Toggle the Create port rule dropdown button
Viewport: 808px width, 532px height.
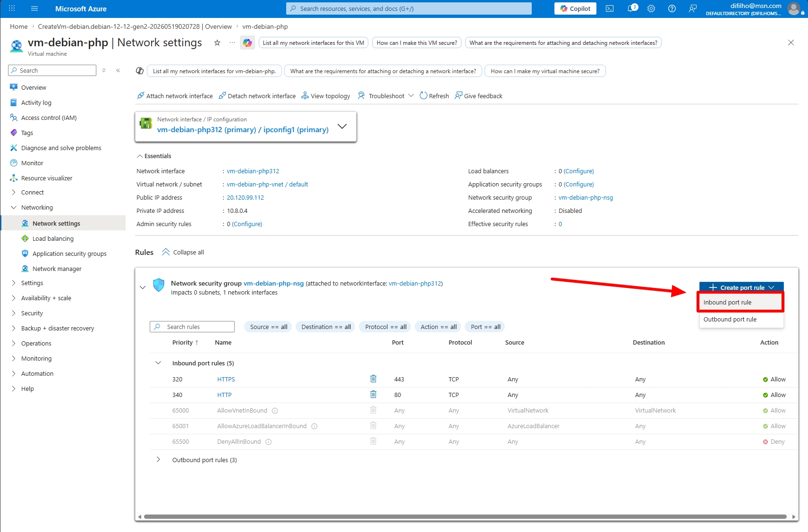point(741,287)
